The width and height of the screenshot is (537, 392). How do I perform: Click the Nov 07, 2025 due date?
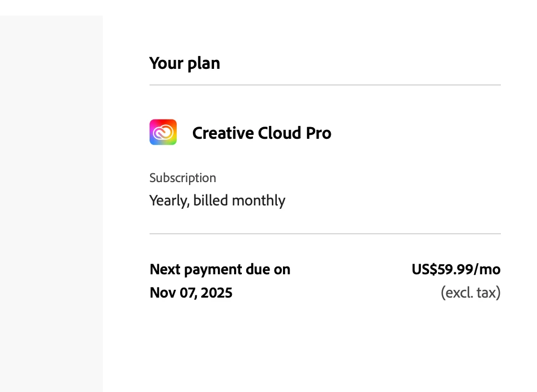pos(191,293)
